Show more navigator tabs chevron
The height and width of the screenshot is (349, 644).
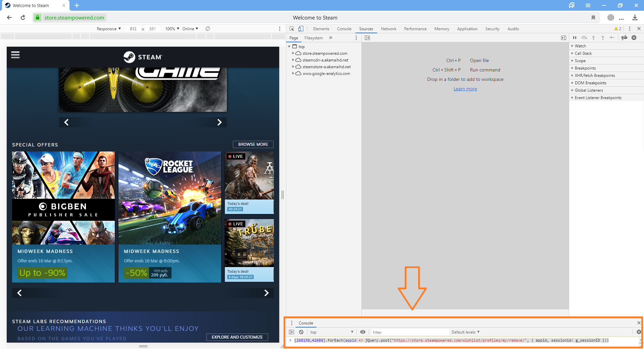click(x=331, y=38)
